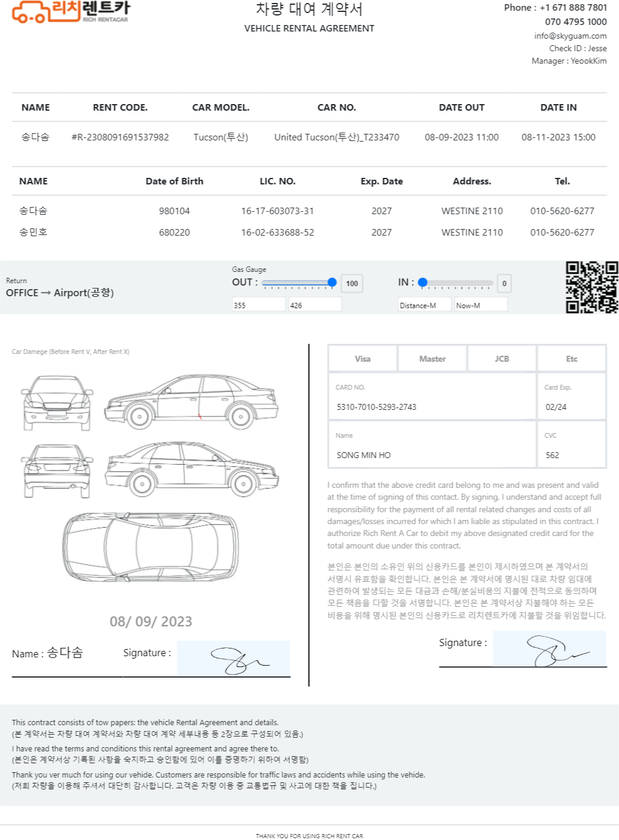619x840 pixels.
Task: Click the Now-M input box
Action: (480, 305)
